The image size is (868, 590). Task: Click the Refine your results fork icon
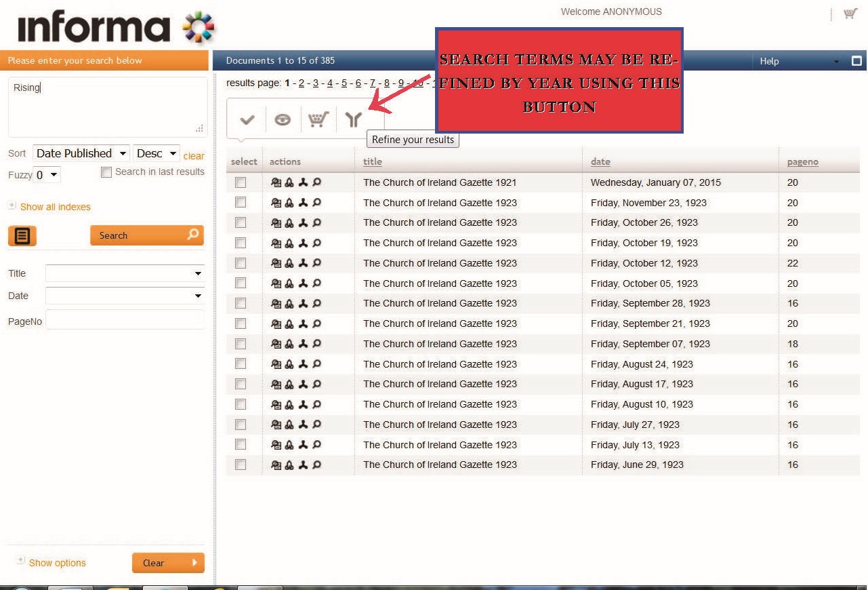point(353,120)
